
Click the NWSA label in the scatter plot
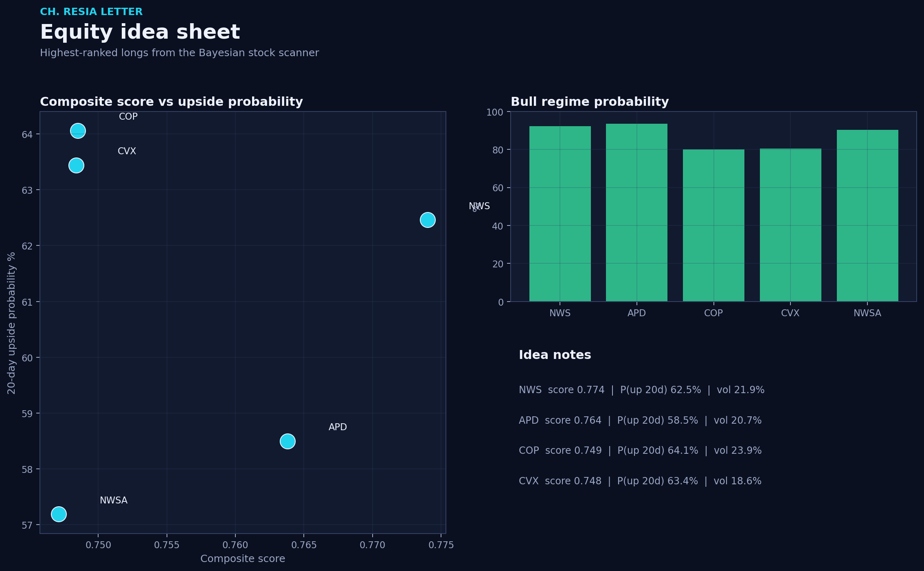point(114,500)
